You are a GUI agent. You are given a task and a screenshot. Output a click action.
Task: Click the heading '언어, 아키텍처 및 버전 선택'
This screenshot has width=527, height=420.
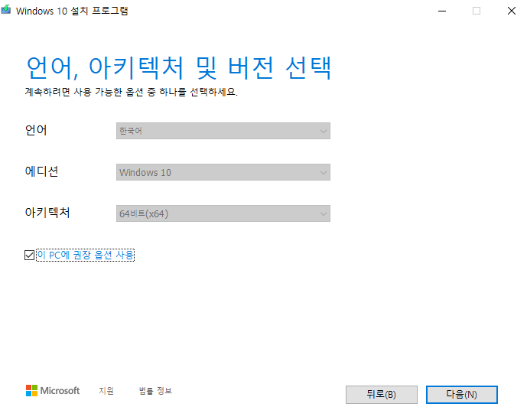(179, 68)
